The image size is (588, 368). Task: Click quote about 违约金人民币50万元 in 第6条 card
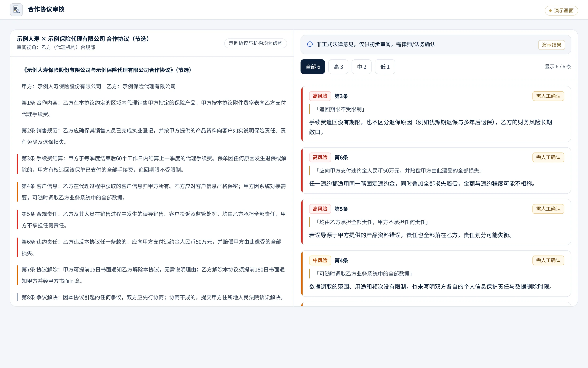point(399,171)
